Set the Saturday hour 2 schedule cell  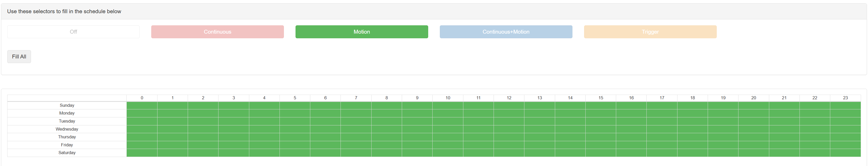(x=203, y=153)
